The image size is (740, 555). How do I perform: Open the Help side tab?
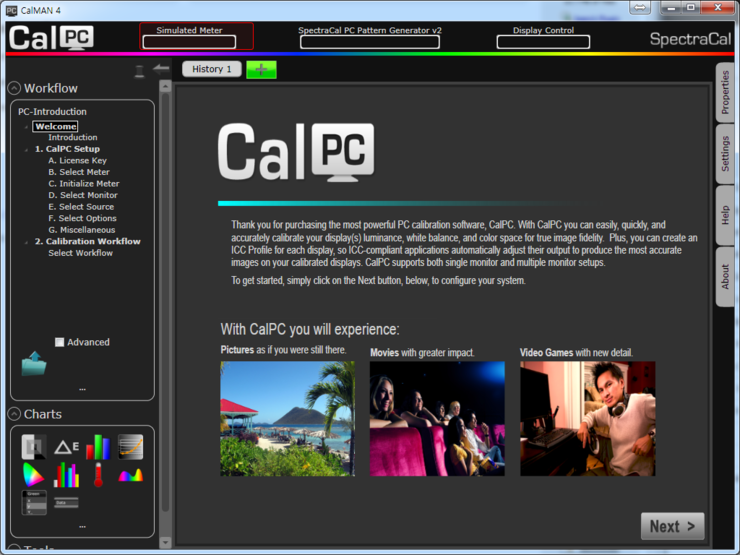[725, 215]
